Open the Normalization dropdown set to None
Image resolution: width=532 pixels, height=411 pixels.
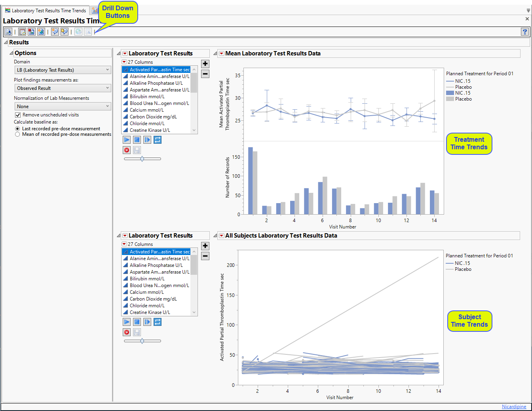point(63,107)
